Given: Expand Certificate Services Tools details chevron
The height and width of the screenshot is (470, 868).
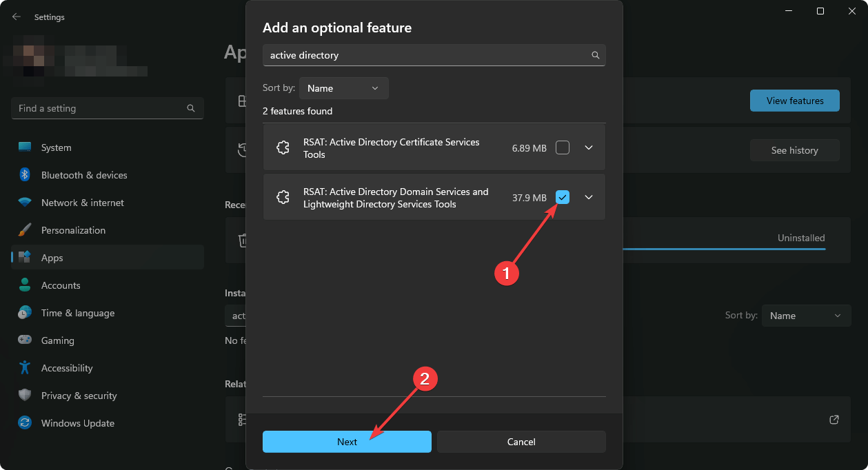Looking at the screenshot, I should pos(589,147).
